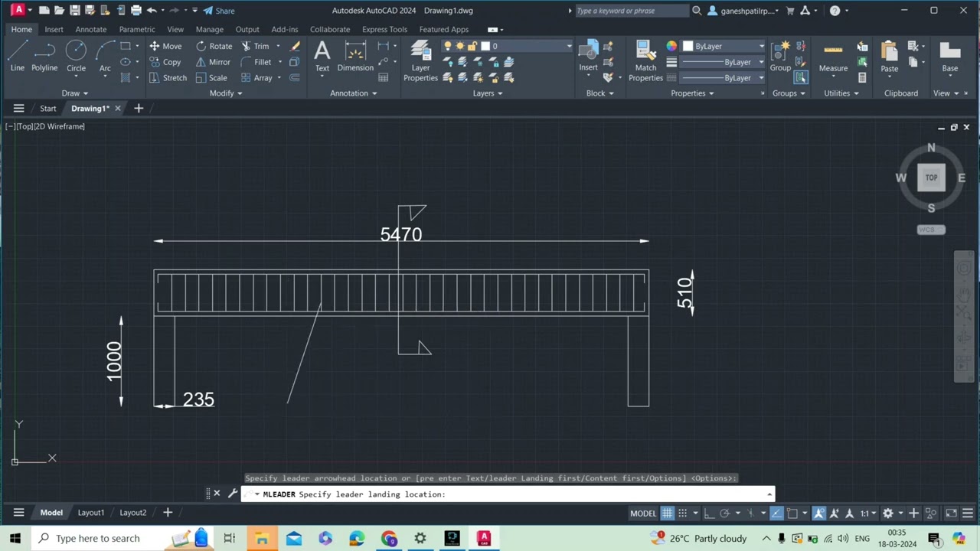The height and width of the screenshot is (551, 980).
Task: Expand the Draw panel
Action: [75, 93]
